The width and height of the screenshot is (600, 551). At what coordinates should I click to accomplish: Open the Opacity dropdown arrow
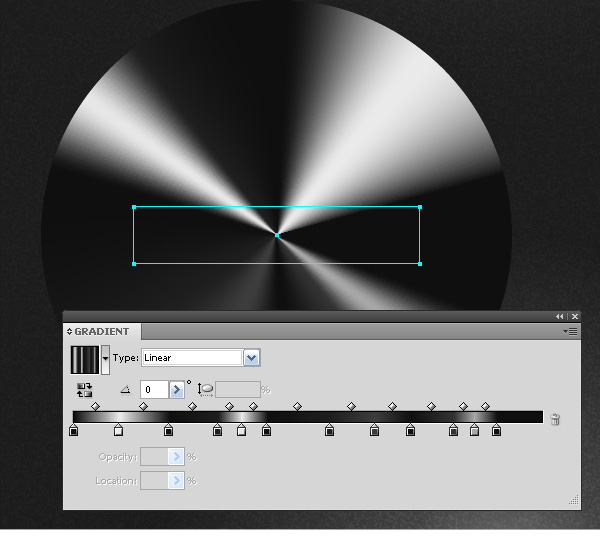176,456
